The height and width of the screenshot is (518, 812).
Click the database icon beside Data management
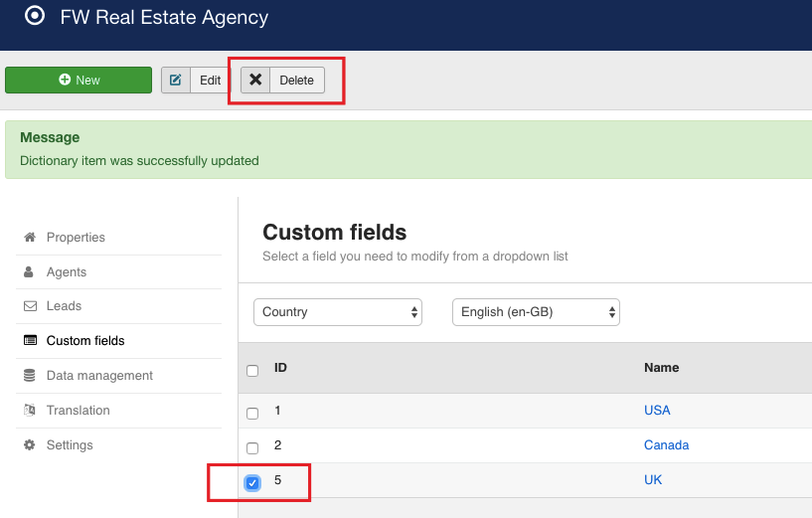(x=30, y=376)
